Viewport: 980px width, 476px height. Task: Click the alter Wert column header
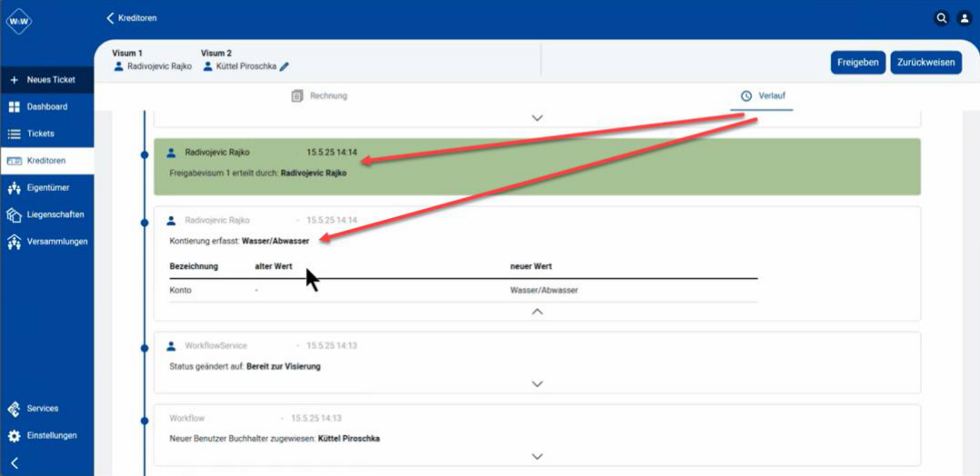click(273, 267)
